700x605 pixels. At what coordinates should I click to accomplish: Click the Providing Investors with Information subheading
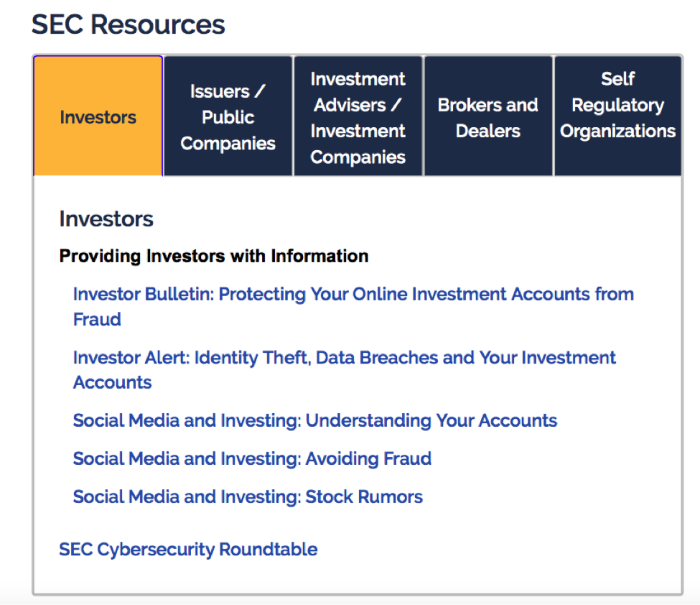[214, 256]
